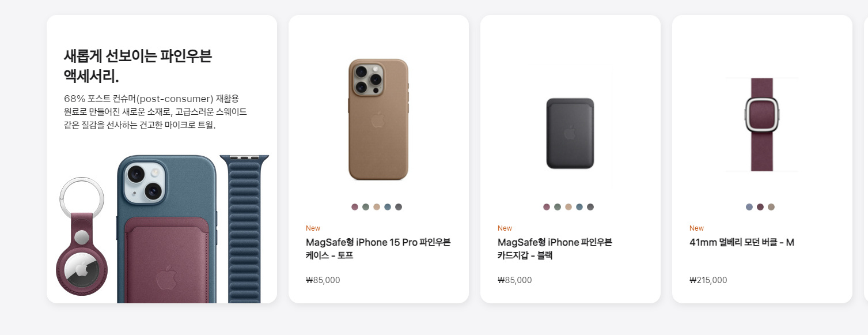This screenshot has height=335, width=868.
Task: Open 41mm 멀베리 모던 버클 - M link
Action: click(x=742, y=242)
